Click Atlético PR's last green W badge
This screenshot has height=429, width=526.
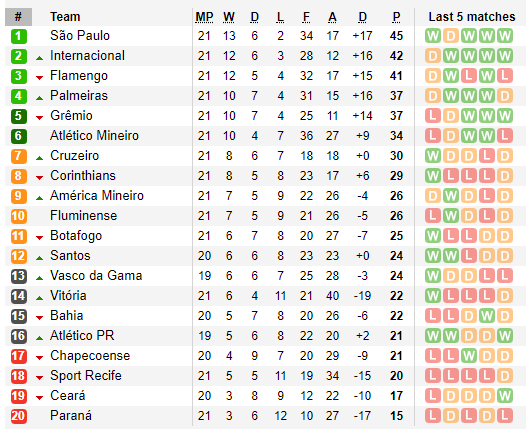coord(505,336)
